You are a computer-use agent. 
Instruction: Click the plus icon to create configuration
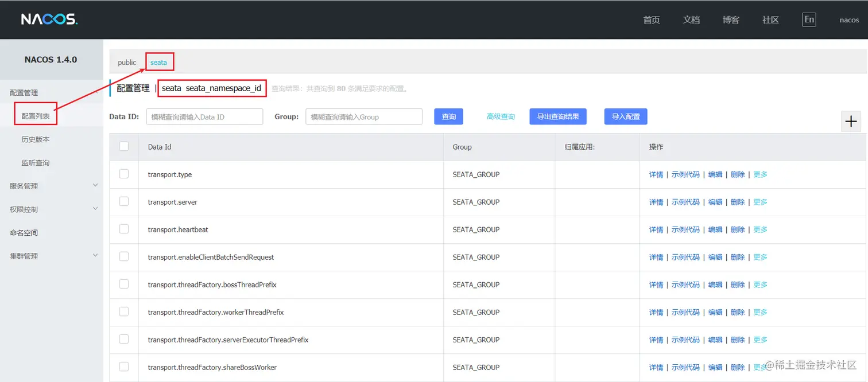point(851,122)
